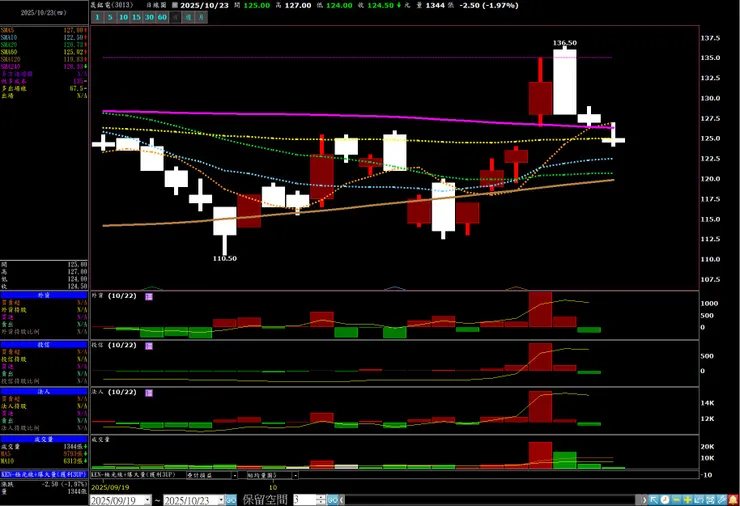Switch to the daily chart timeframe button

click(175, 17)
